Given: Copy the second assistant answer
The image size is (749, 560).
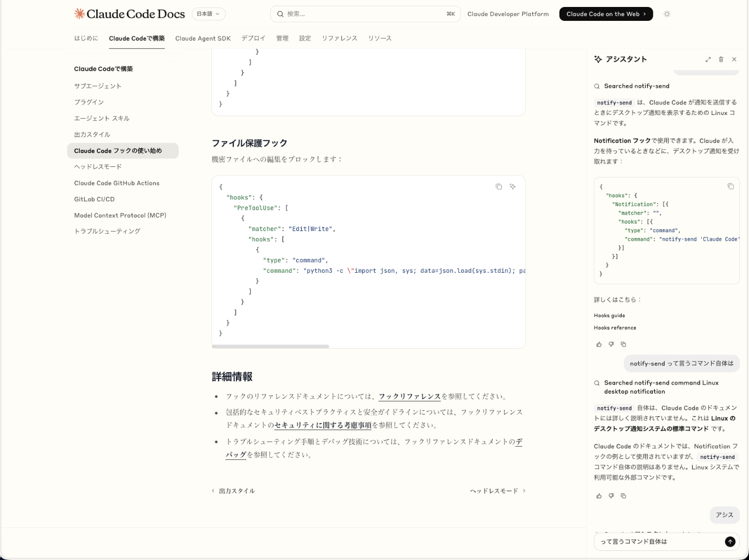Looking at the screenshot, I should click(623, 496).
